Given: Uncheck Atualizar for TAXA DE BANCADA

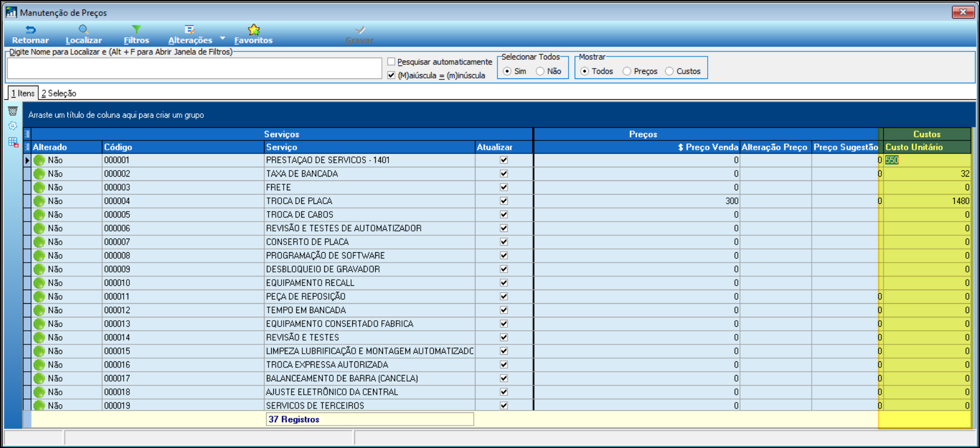Looking at the screenshot, I should click(504, 174).
